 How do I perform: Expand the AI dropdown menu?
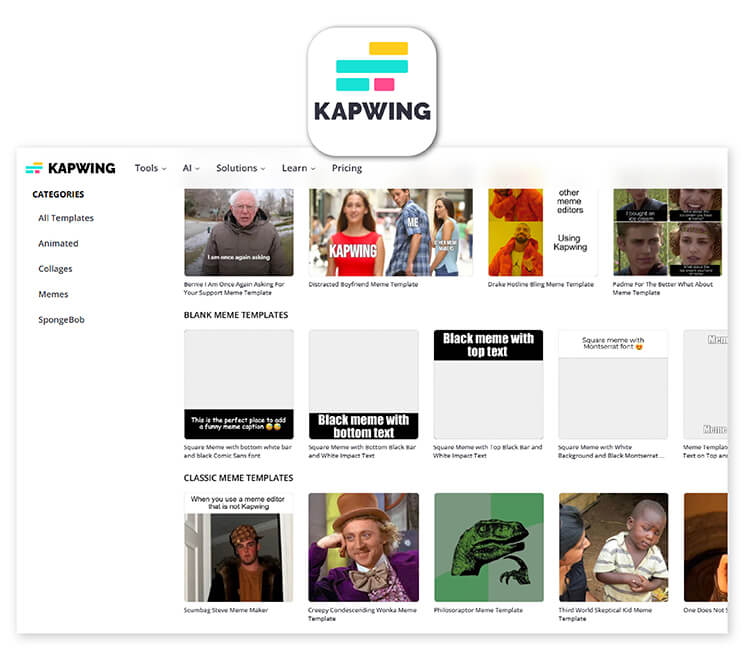click(191, 168)
